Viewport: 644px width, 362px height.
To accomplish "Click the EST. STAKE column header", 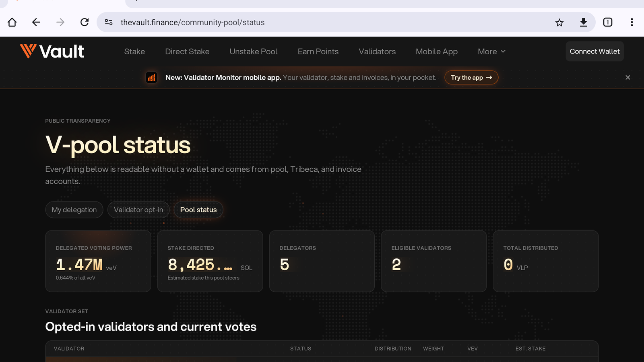I will (530, 349).
